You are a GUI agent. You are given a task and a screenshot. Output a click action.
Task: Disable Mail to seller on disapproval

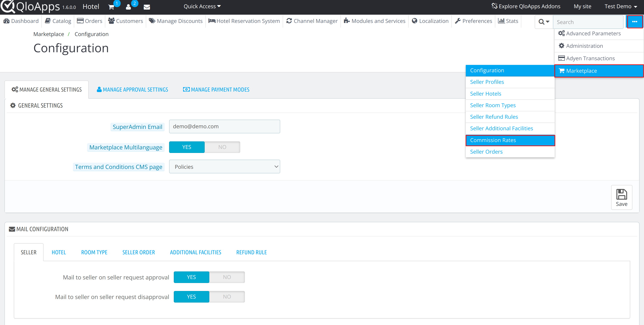227,296
